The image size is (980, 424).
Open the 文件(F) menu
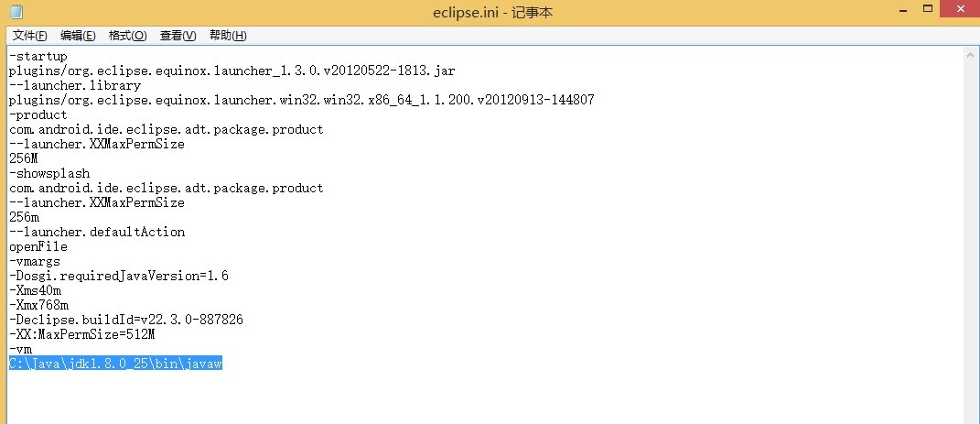[x=30, y=36]
